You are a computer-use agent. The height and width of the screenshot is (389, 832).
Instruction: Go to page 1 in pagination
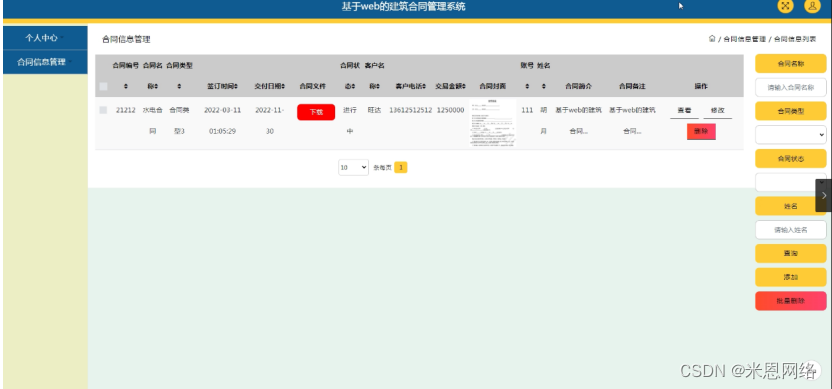(401, 168)
